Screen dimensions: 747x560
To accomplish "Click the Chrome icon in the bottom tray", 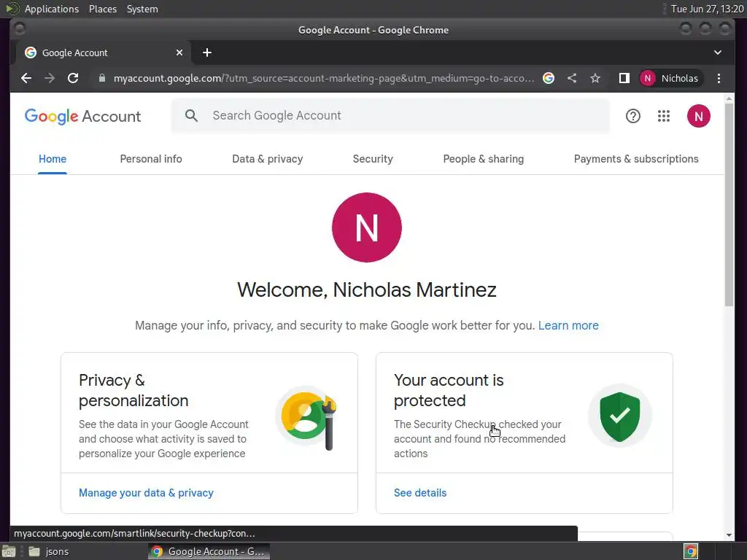I will (x=690, y=551).
